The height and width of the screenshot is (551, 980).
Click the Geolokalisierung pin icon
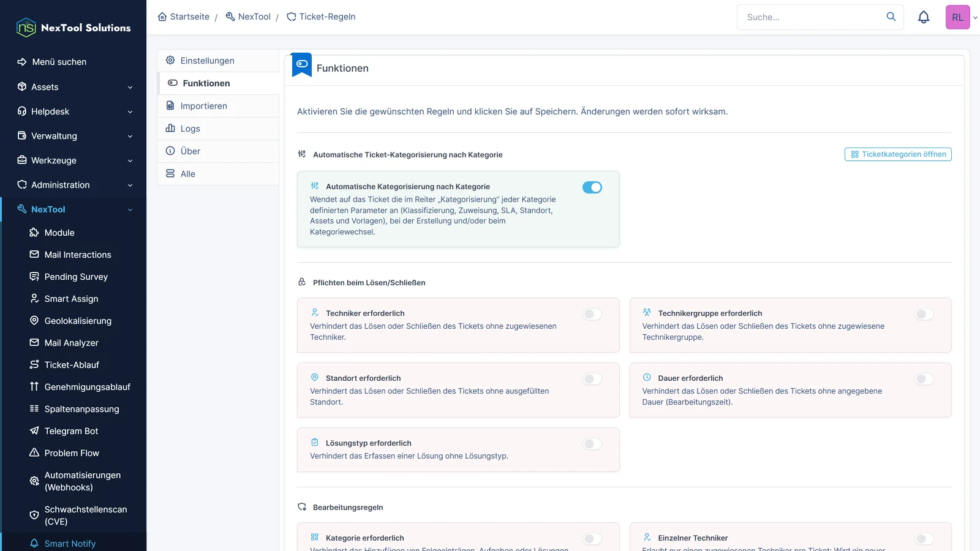34,320
